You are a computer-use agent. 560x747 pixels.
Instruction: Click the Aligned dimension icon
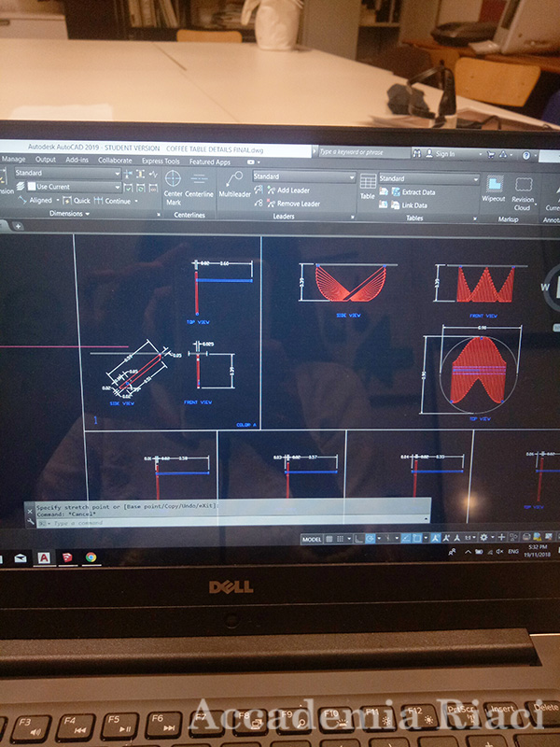point(22,200)
